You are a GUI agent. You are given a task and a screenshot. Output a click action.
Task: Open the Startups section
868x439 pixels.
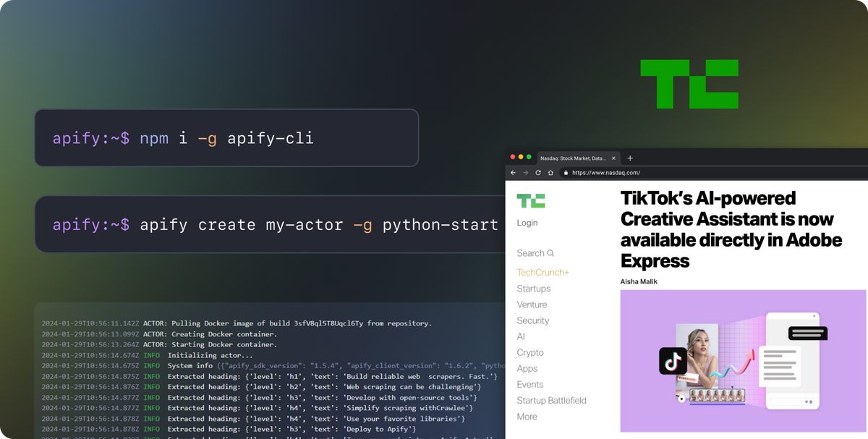(x=534, y=288)
